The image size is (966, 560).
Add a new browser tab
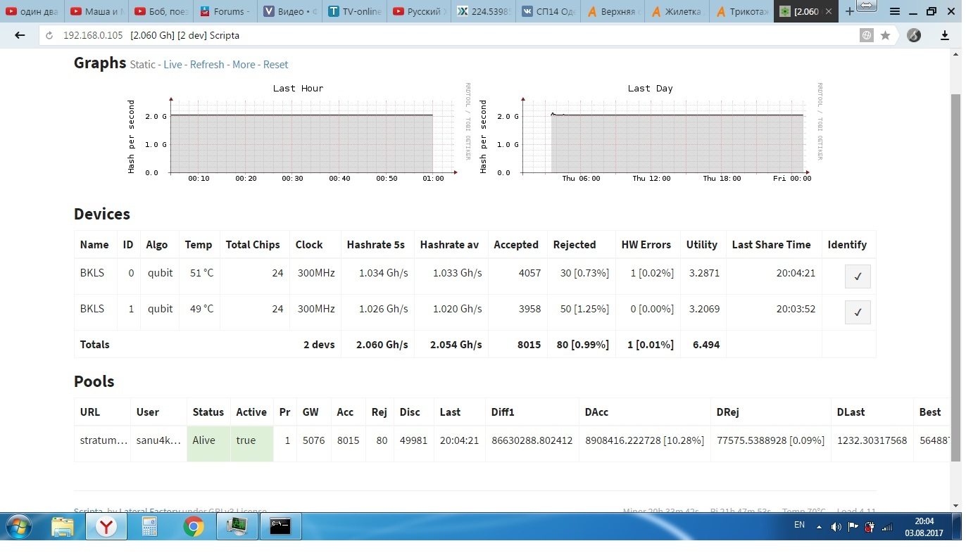(x=850, y=11)
